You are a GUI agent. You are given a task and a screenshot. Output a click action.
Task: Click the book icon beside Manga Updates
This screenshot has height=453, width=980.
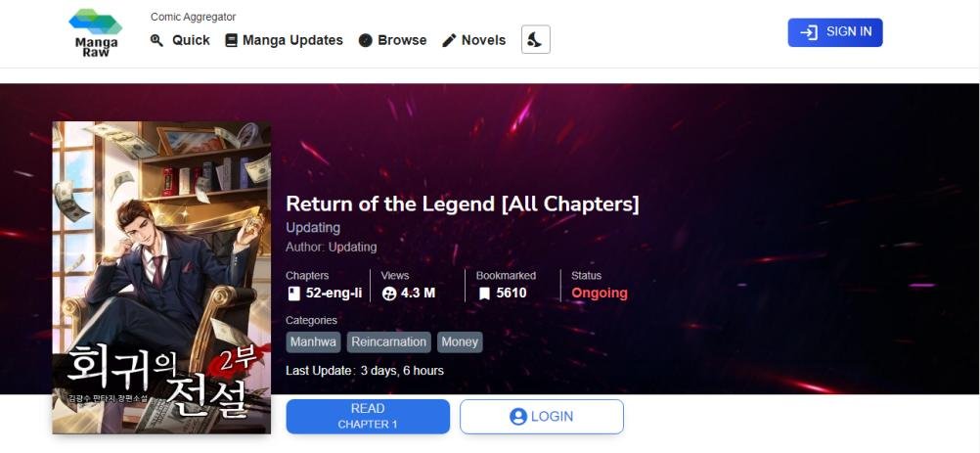[x=231, y=41]
